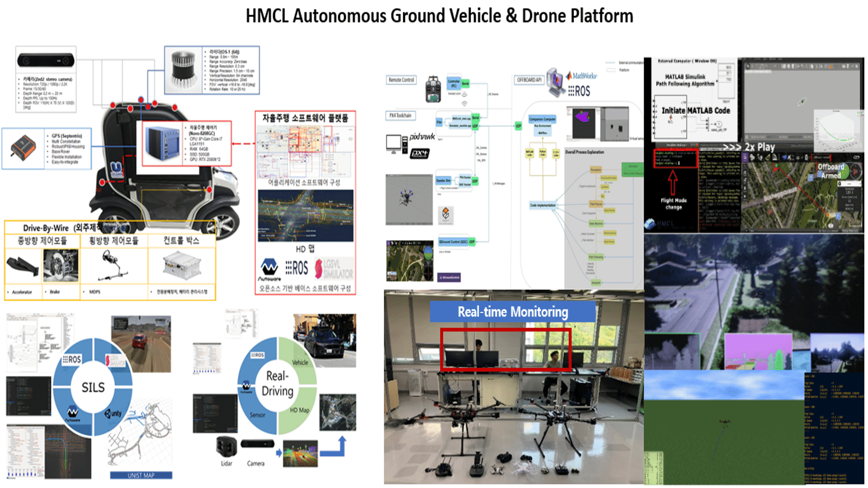Click the RC transmitter icon beside Remote Control
This screenshot has height=488, width=868.
(433, 89)
